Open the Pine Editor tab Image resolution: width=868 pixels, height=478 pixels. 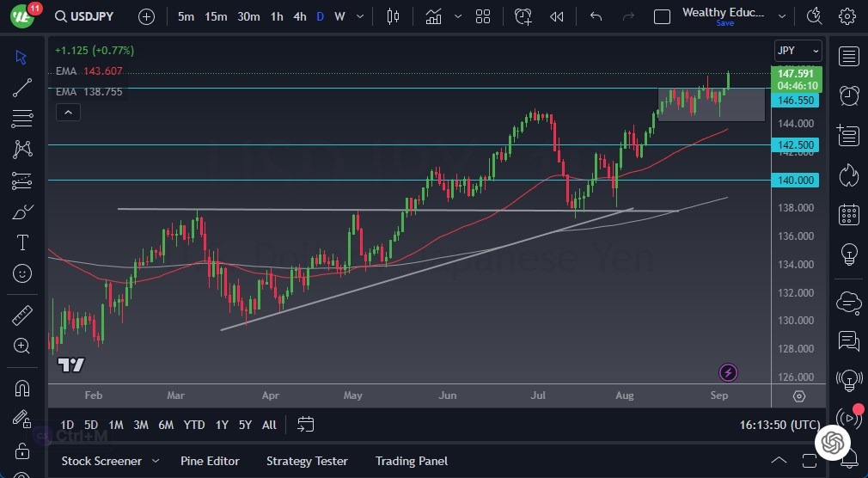[210, 461]
